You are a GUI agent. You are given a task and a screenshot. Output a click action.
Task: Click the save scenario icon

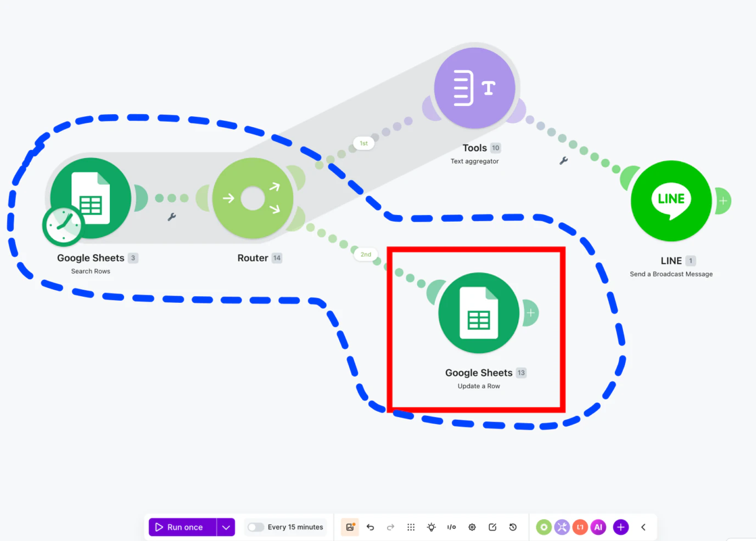pos(350,527)
